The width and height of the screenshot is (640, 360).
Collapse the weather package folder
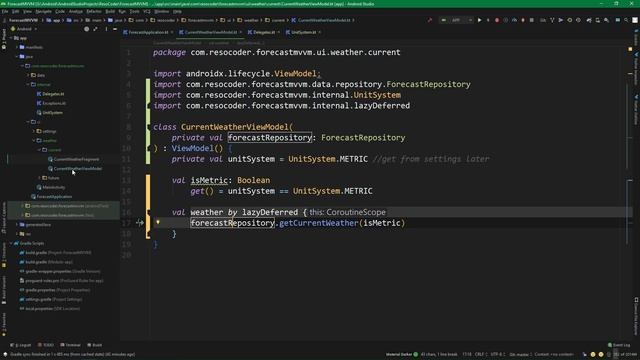point(33,140)
